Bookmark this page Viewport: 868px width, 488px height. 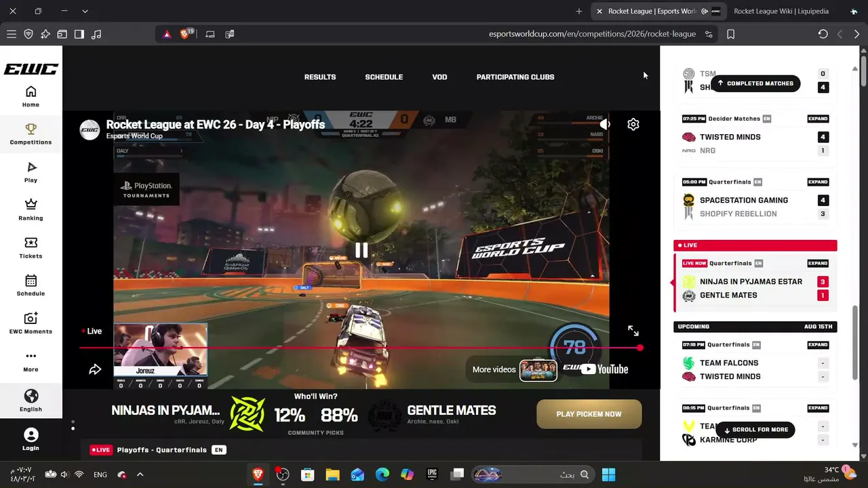(x=730, y=34)
